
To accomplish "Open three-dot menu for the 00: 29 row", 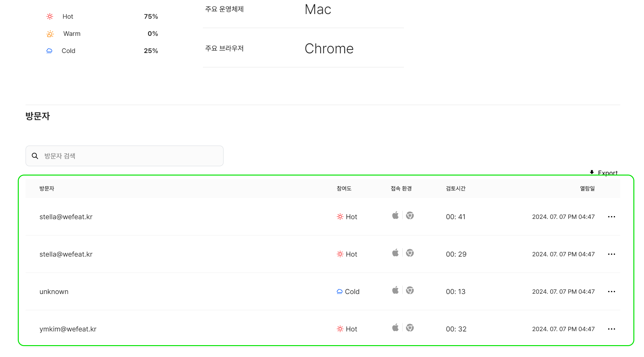I will [x=611, y=254].
